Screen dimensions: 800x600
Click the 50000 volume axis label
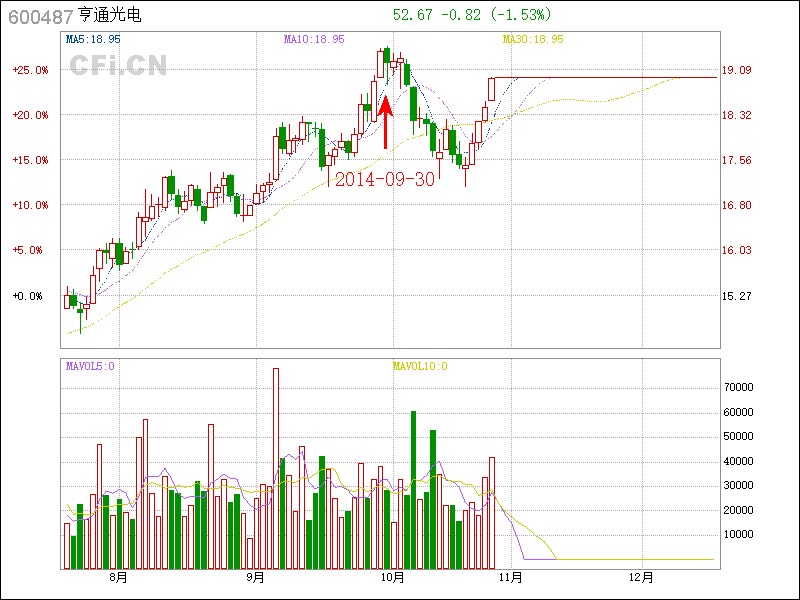738,436
